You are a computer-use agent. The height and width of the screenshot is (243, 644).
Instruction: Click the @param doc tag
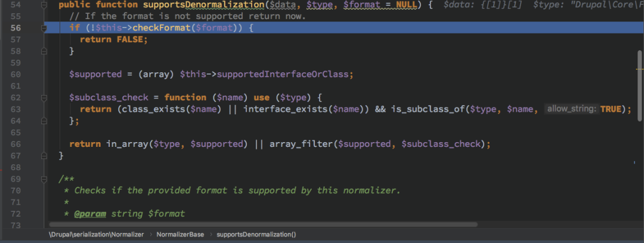[x=89, y=214]
